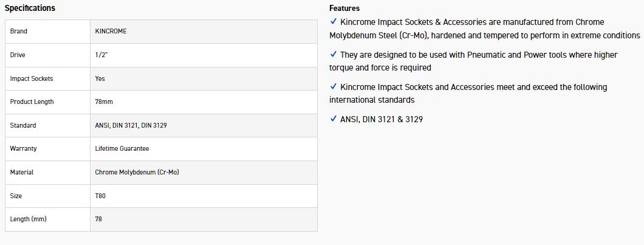Click the Impact Sockets row label
Screen dimensions: 644x245
pyautogui.click(x=32, y=78)
